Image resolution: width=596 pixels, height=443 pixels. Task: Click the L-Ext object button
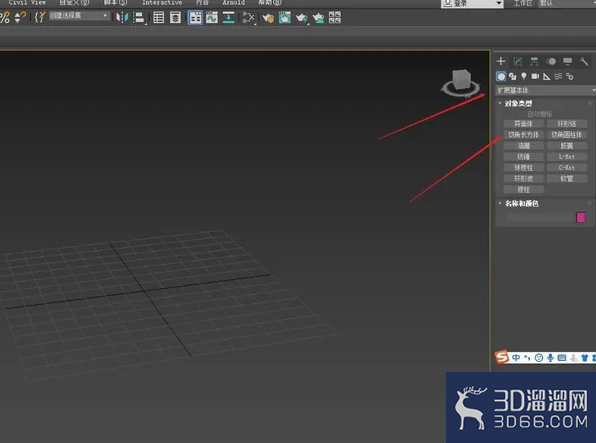567,157
